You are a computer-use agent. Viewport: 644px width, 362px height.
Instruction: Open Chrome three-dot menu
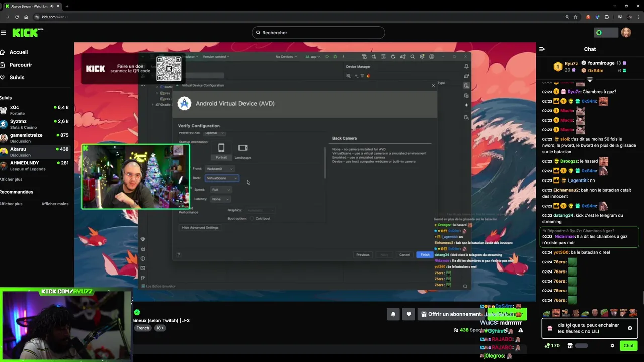click(637, 17)
